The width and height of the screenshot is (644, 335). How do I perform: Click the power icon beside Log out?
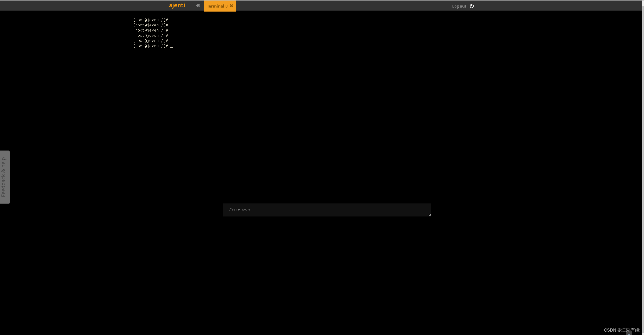pos(472,6)
